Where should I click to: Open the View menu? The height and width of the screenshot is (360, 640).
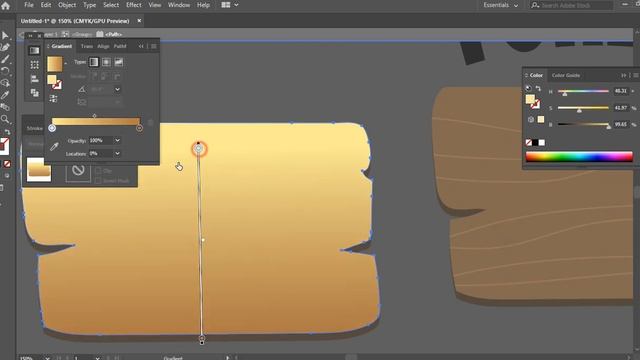coord(154,5)
